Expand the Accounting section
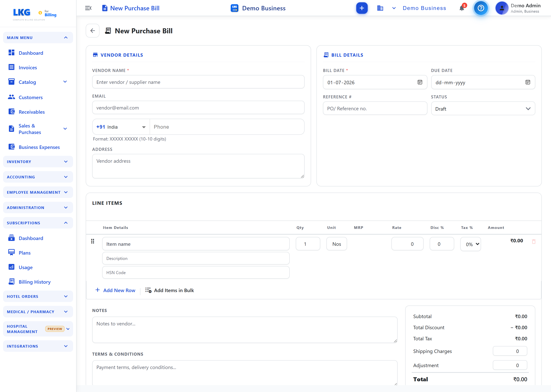The image size is (551, 392). pyautogui.click(x=38, y=177)
